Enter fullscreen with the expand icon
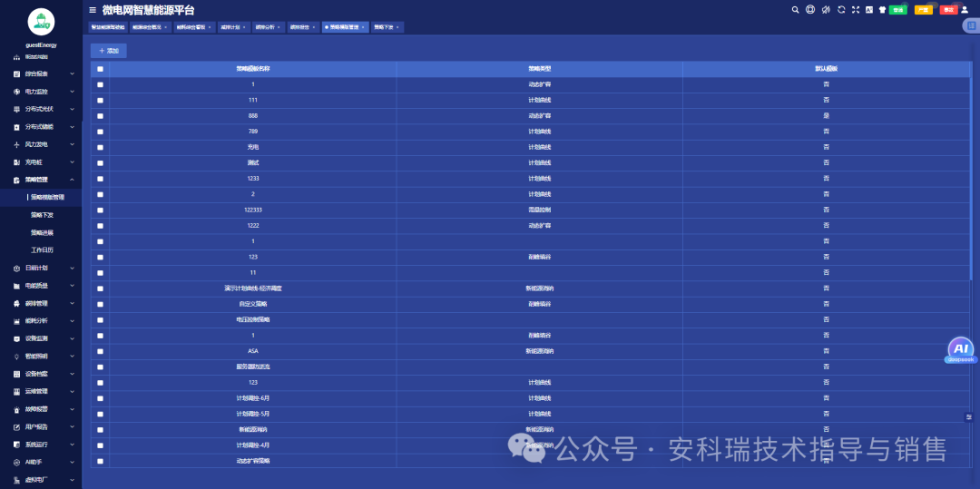This screenshot has width=980, height=489. 856,9
